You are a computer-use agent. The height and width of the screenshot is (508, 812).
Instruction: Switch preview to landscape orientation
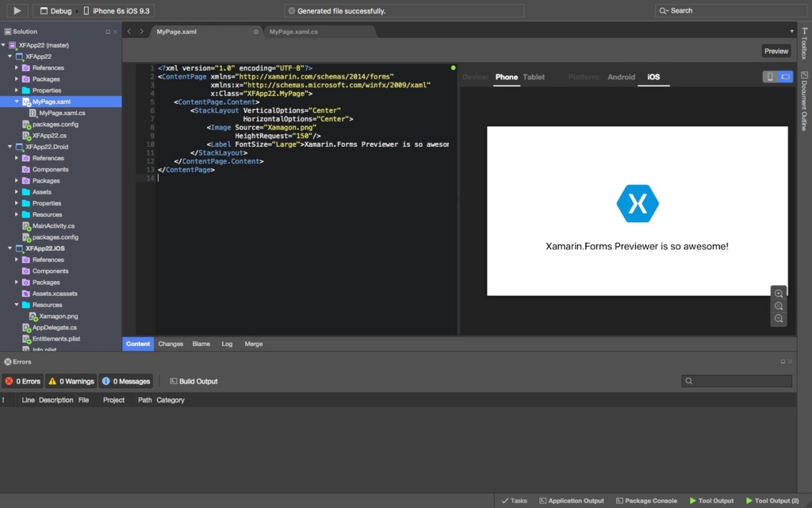(x=785, y=77)
